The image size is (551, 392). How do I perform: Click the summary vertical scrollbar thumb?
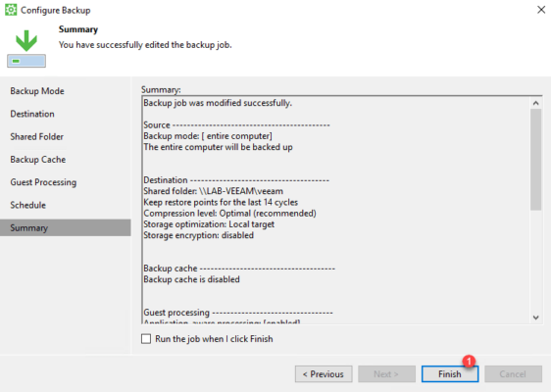point(536,160)
